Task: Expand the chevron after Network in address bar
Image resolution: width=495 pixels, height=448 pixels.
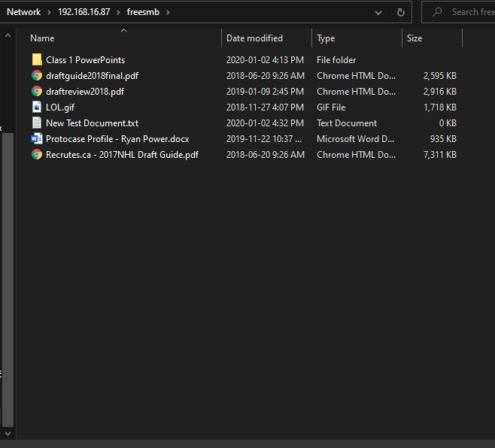Action: tap(49, 13)
